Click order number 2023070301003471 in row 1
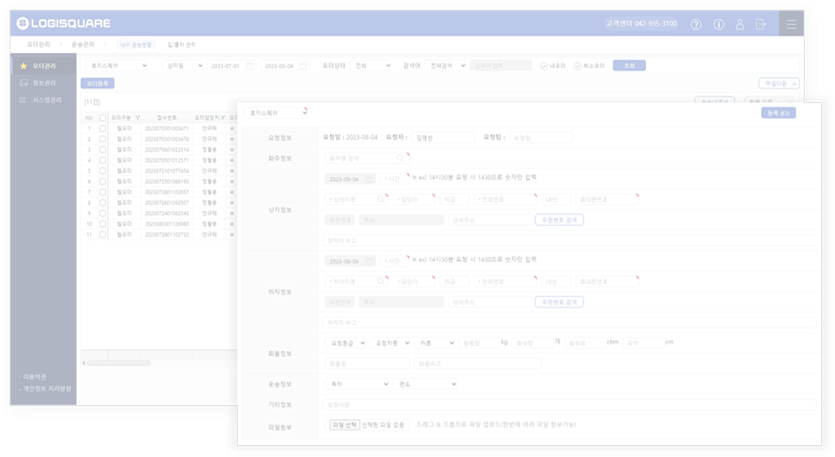The width and height of the screenshot is (835, 457). click(x=167, y=128)
